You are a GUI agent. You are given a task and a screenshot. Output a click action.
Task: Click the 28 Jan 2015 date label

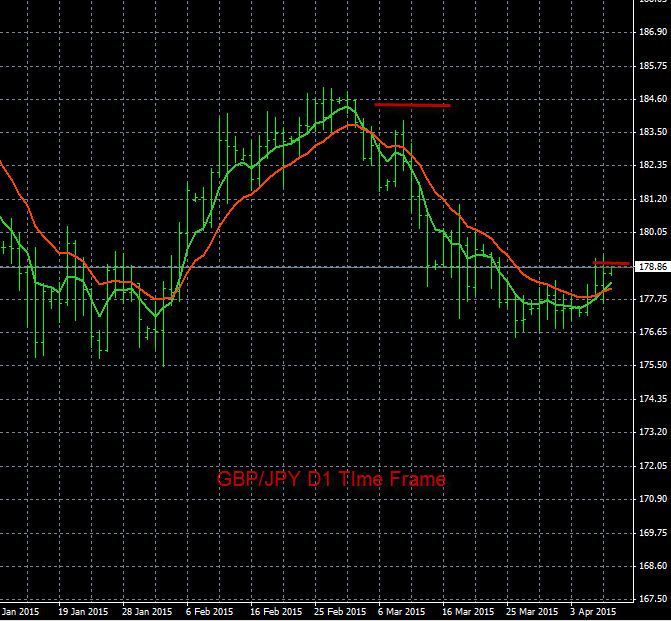147,612
